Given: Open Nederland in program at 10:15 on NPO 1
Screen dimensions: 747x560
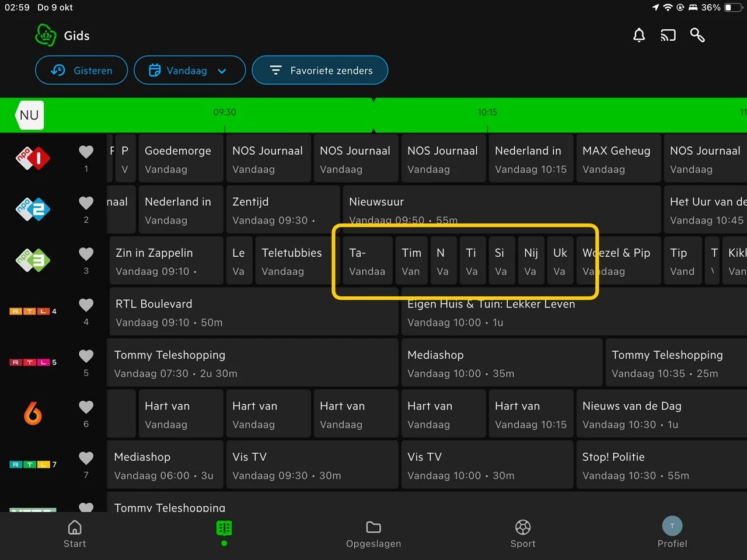Looking at the screenshot, I should pos(531,159).
